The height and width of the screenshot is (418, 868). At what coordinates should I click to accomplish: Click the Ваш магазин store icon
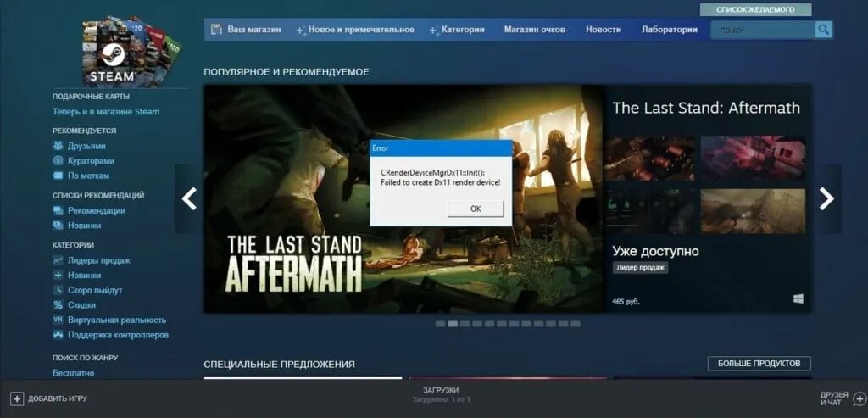click(216, 30)
